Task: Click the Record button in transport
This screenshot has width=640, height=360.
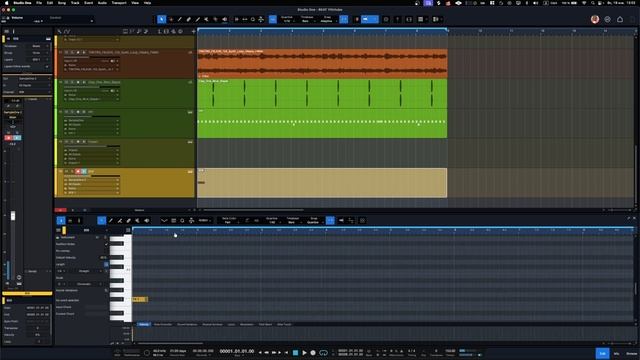Action: point(313,353)
